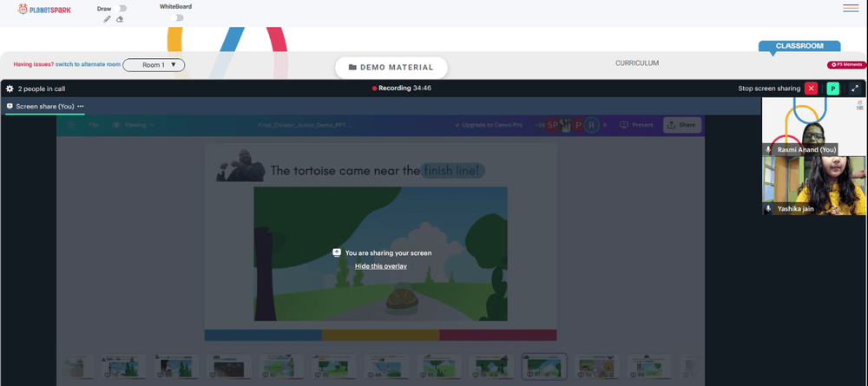Click the Present button in Canva

click(x=636, y=125)
